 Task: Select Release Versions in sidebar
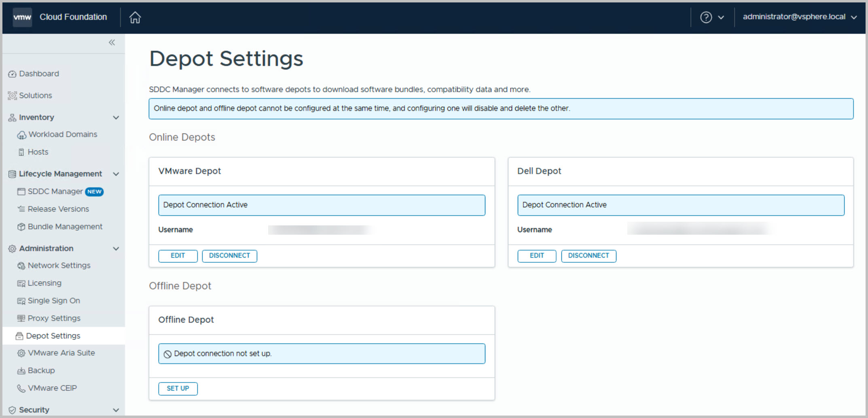tap(58, 209)
